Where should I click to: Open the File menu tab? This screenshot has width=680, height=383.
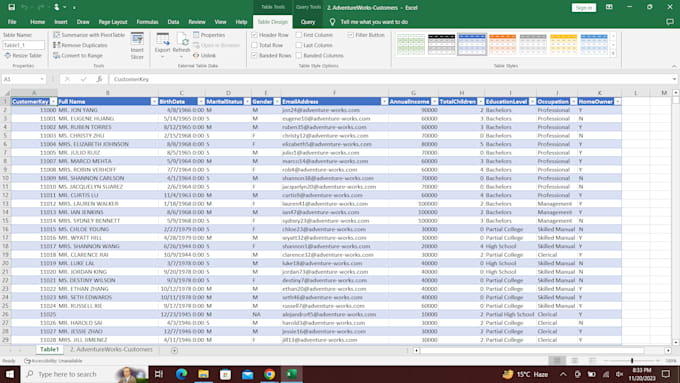click(x=12, y=22)
